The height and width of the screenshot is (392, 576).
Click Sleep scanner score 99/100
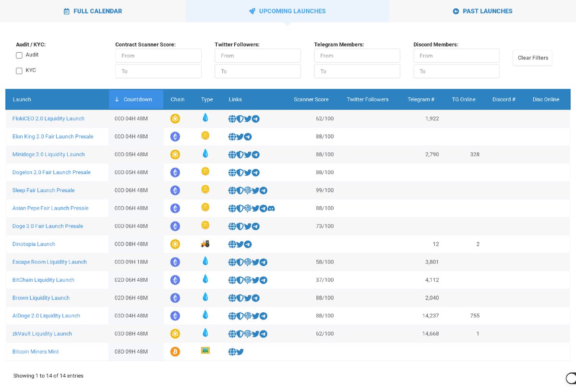tap(324, 190)
